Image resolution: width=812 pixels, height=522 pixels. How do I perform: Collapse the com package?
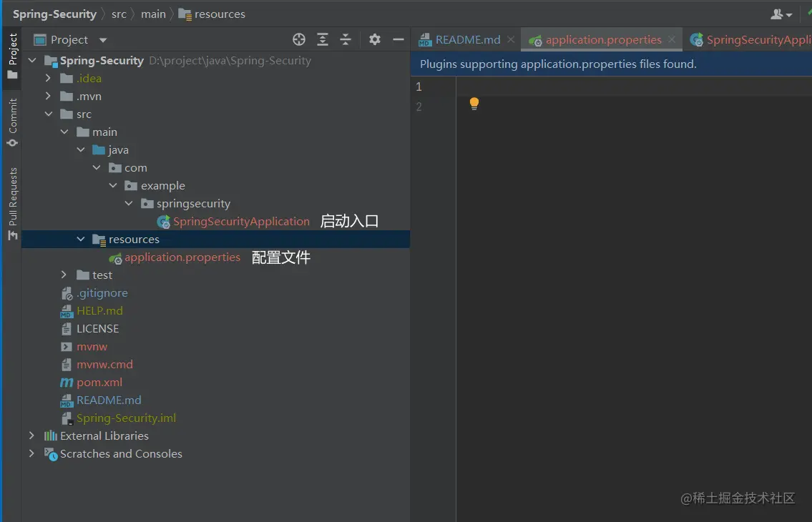coord(97,168)
